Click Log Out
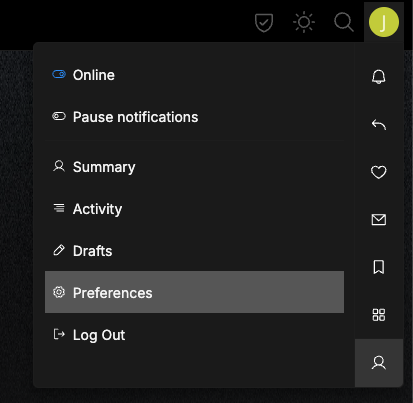413x403 pixels. click(x=194, y=335)
